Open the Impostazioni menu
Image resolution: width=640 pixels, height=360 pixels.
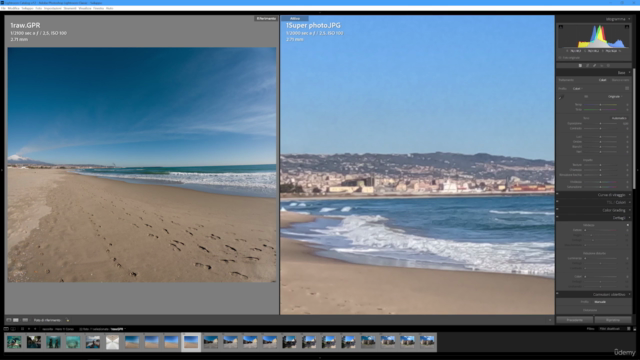click(x=53, y=8)
